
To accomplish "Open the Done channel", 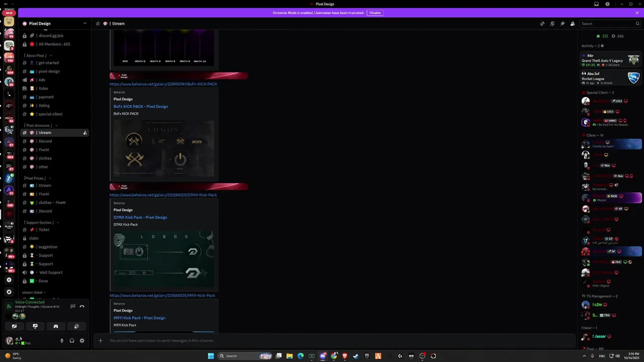I will point(55,281).
